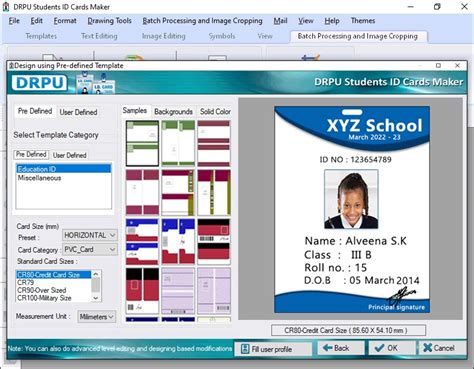Open the Themes menu
Viewport: 474px width, 369px height.
(x=363, y=21)
